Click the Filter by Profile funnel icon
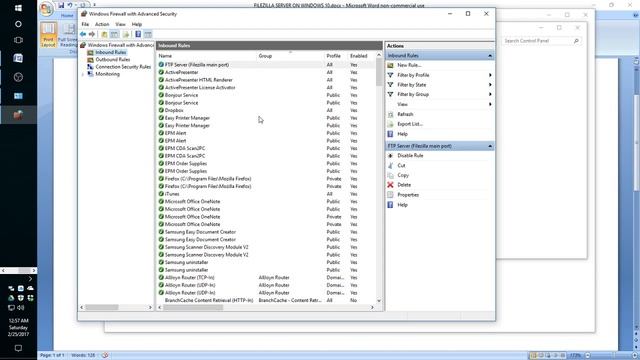640x360 pixels. tap(391, 75)
